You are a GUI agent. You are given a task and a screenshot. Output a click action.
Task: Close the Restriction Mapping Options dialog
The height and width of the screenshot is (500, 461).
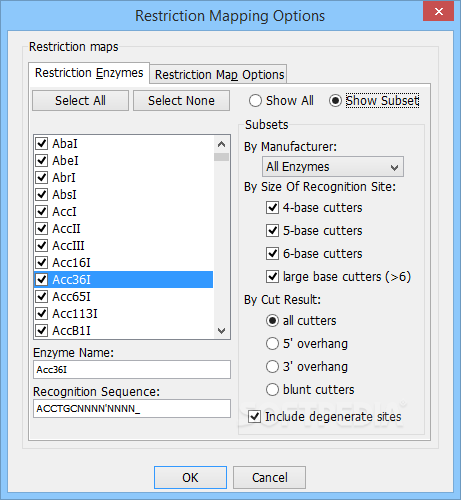tap(439, 12)
